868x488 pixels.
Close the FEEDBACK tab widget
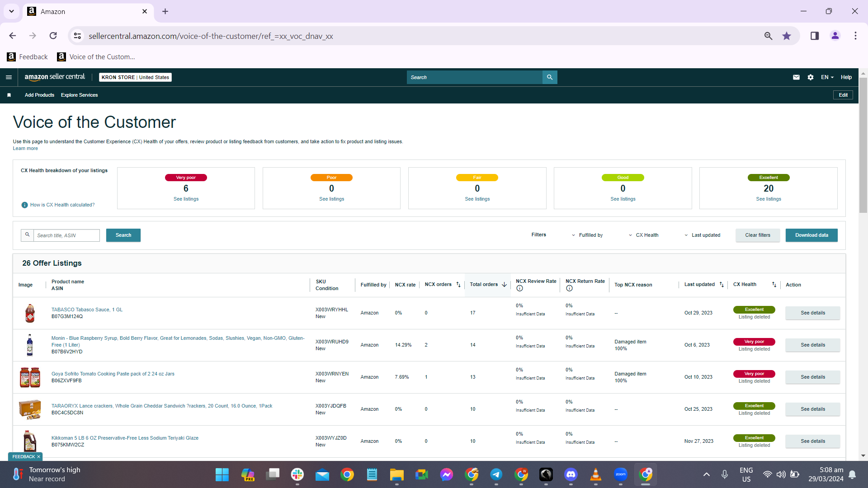(x=38, y=457)
